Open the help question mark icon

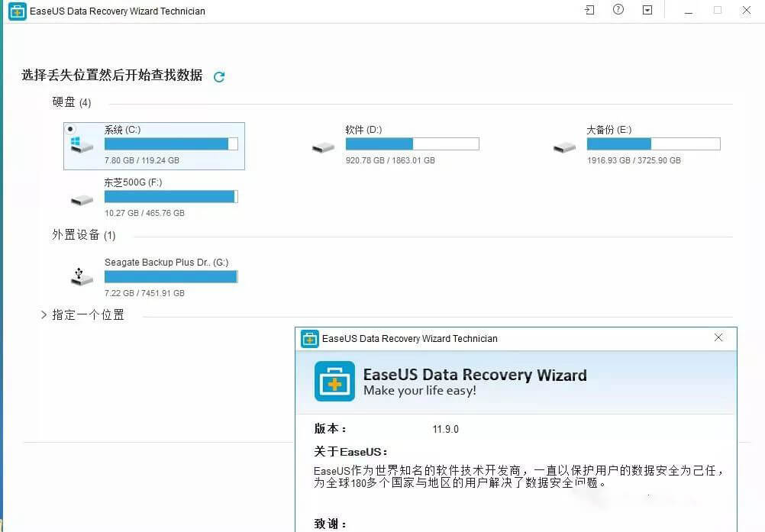[618, 10]
